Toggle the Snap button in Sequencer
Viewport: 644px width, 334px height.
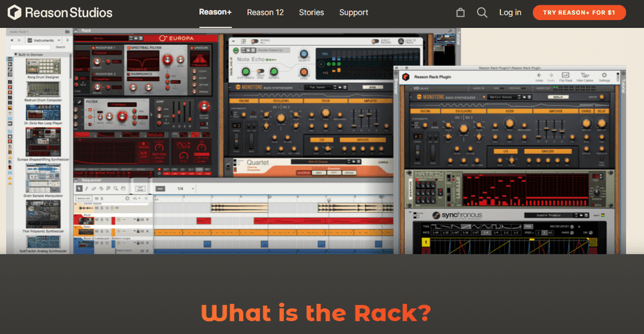[x=160, y=188]
